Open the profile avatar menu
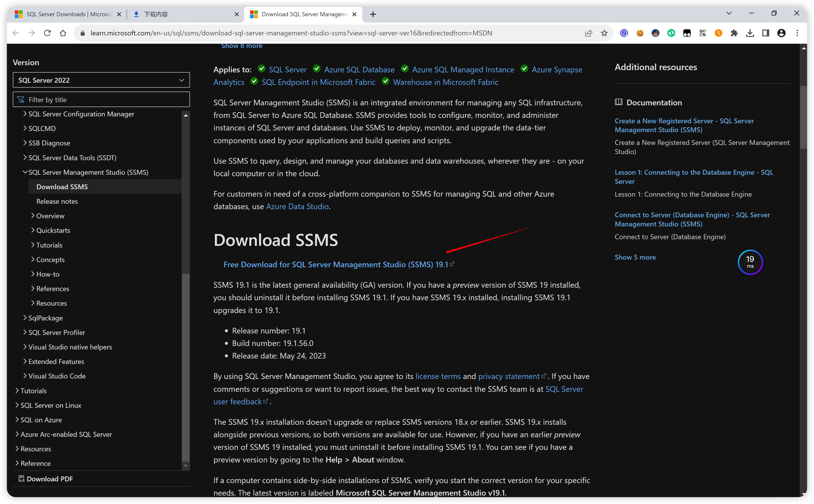 click(781, 33)
